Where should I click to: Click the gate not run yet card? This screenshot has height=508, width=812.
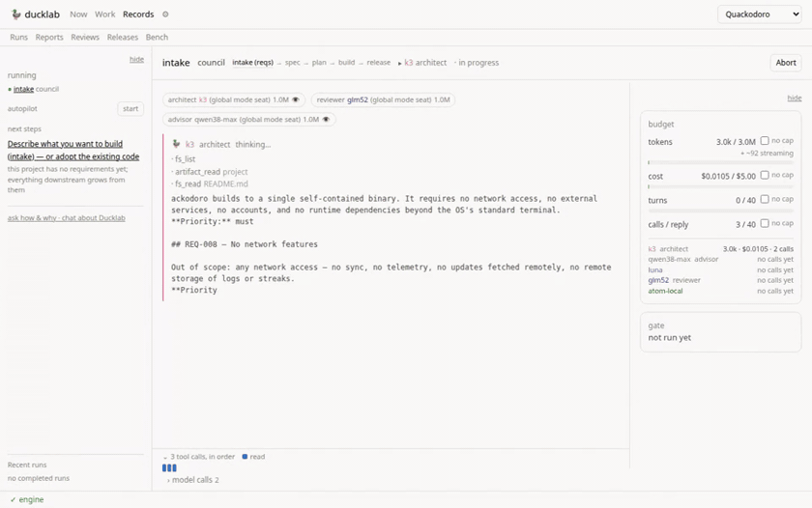pyautogui.click(x=720, y=332)
